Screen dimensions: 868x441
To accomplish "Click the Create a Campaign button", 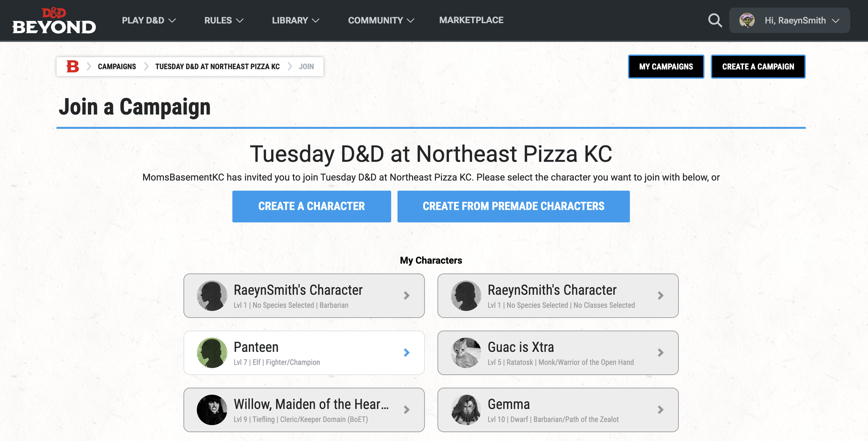I will click(x=758, y=67).
